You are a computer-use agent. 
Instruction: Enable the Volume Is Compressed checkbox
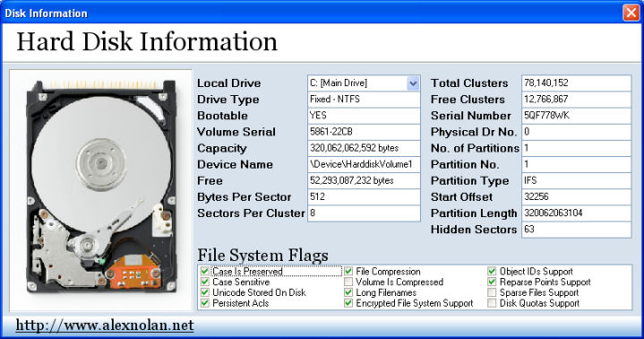pyautogui.click(x=348, y=282)
